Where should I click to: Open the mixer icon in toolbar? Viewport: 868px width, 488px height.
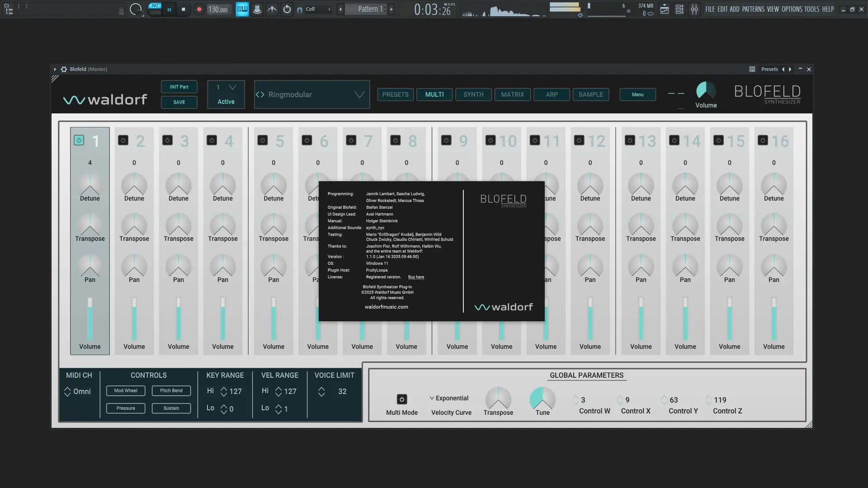pyautogui.click(x=694, y=9)
